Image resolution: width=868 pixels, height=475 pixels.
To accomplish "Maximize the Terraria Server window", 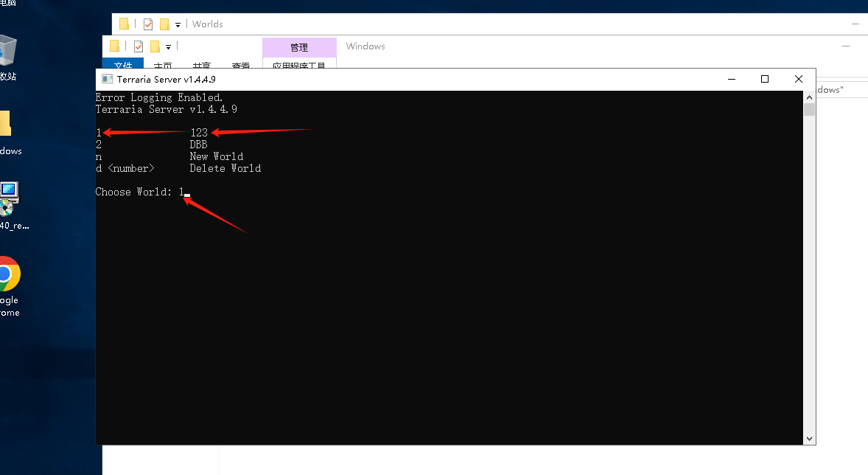I will pos(765,79).
